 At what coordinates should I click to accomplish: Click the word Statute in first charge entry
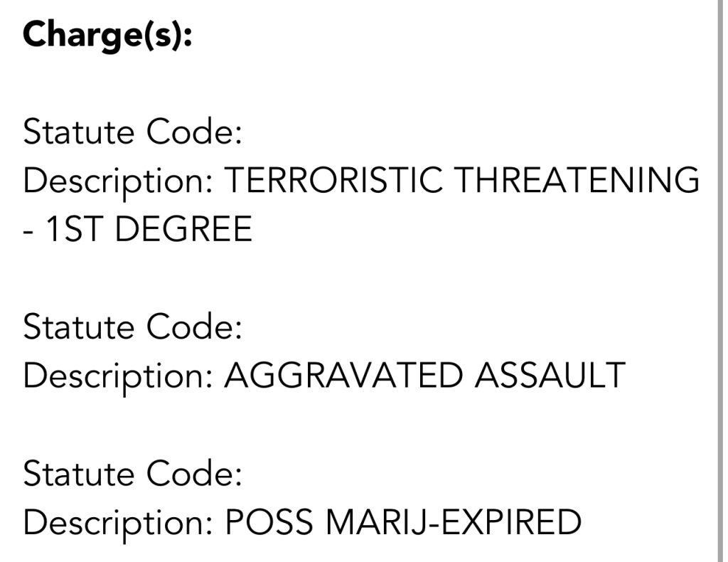[x=80, y=132]
